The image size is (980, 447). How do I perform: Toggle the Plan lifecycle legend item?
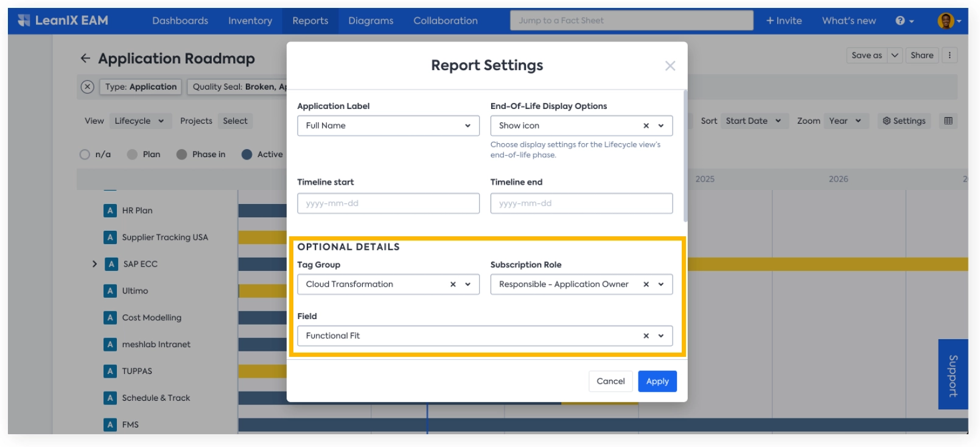click(144, 155)
